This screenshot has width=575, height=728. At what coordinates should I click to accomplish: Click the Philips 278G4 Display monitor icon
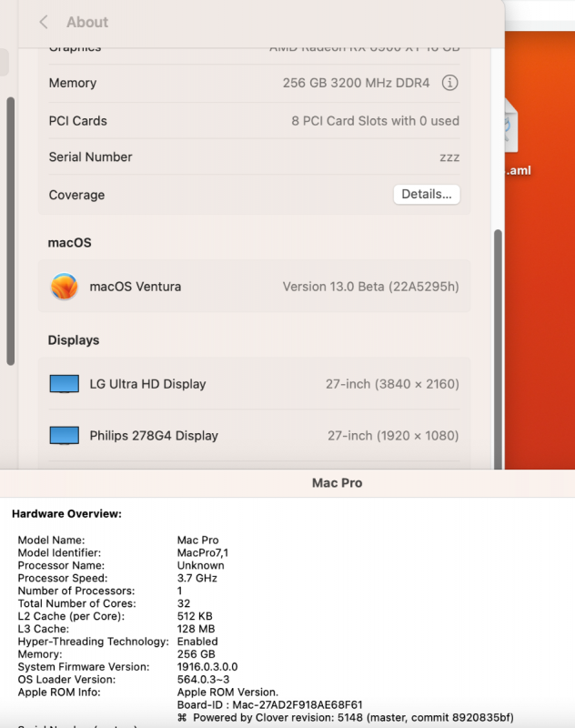point(64,436)
